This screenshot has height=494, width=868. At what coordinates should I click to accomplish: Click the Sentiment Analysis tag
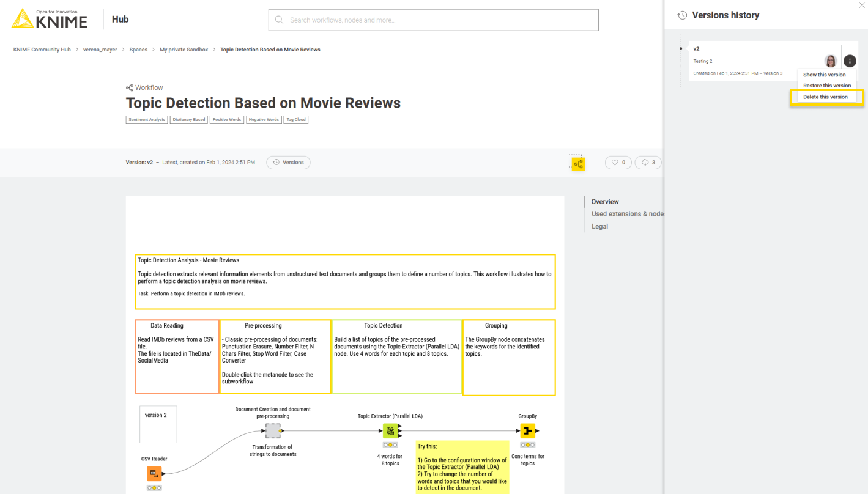pos(147,120)
